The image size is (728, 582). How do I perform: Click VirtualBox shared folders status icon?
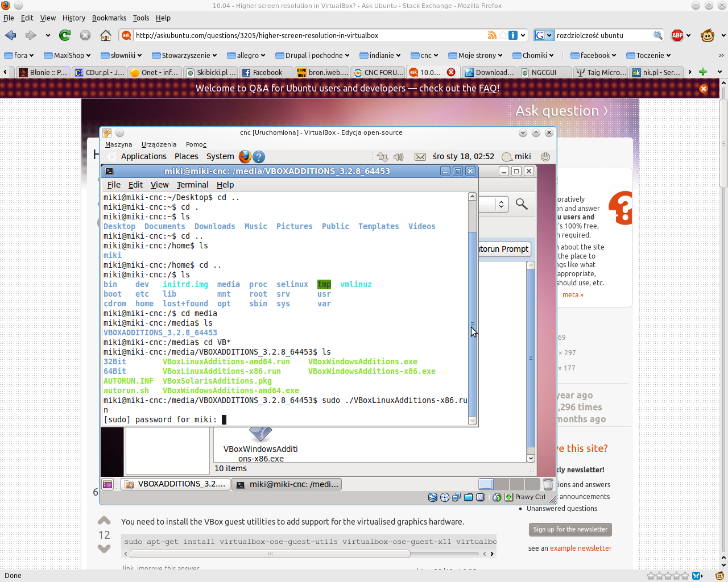tap(469, 497)
